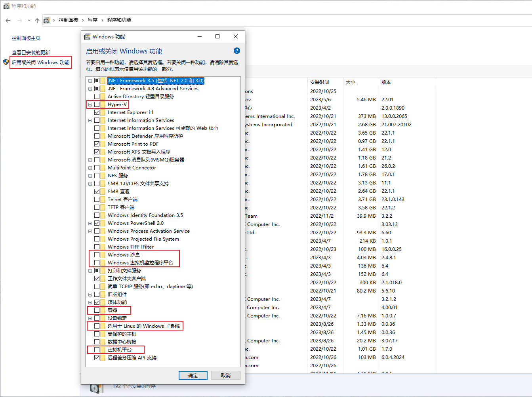Maximize the Windows 功能 dialog
The width and height of the screenshot is (532, 397).
pos(217,36)
